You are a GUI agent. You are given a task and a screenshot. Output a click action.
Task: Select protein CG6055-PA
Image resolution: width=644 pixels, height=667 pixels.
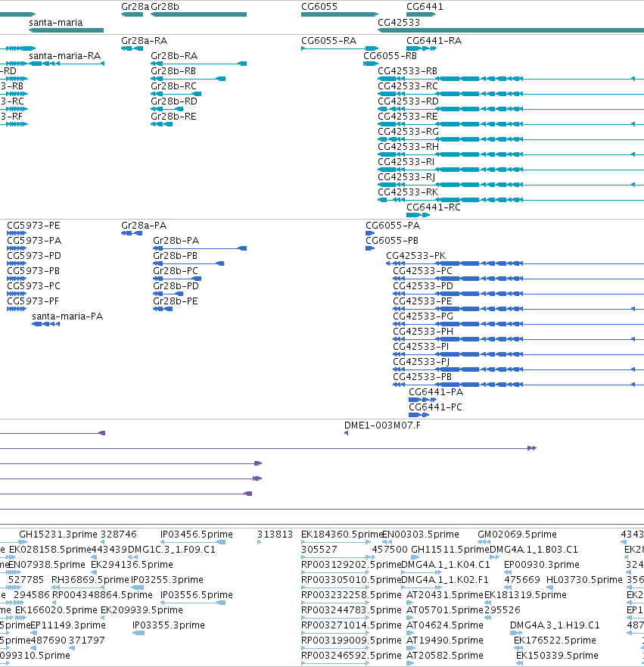point(393,226)
